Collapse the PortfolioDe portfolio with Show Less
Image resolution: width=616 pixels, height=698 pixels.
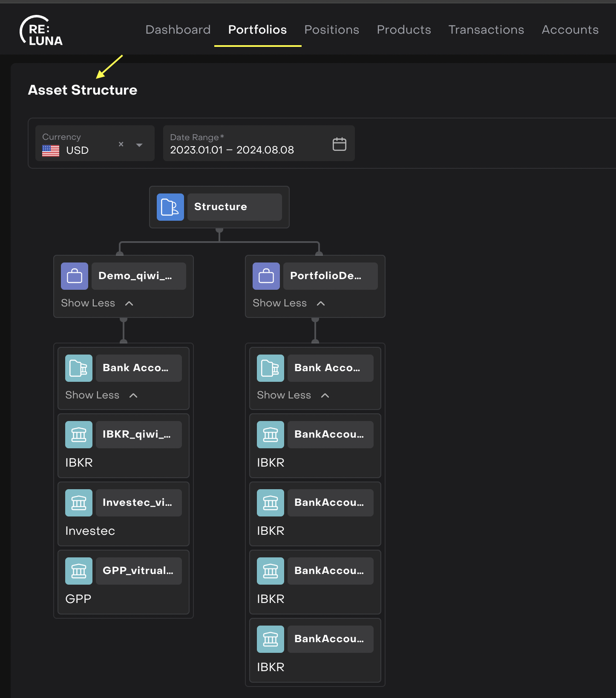(289, 303)
